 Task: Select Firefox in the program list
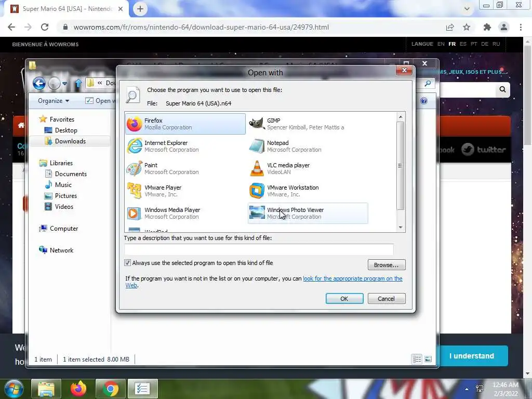[185, 124]
